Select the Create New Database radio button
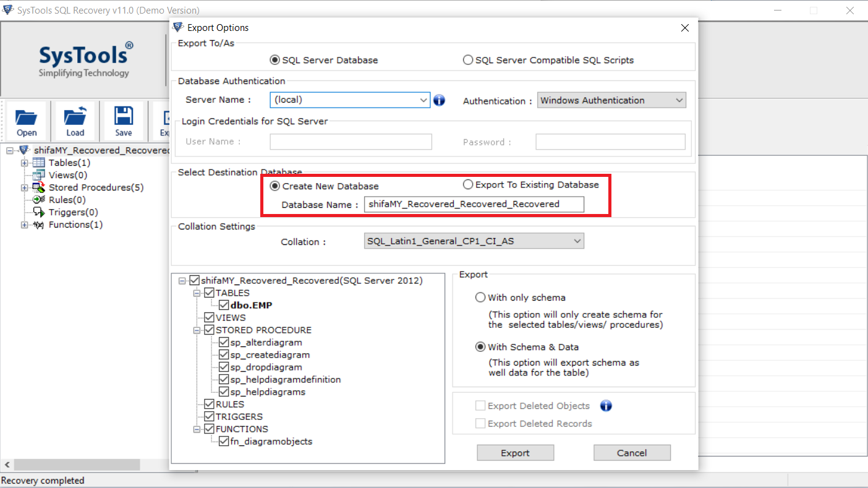 point(275,186)
